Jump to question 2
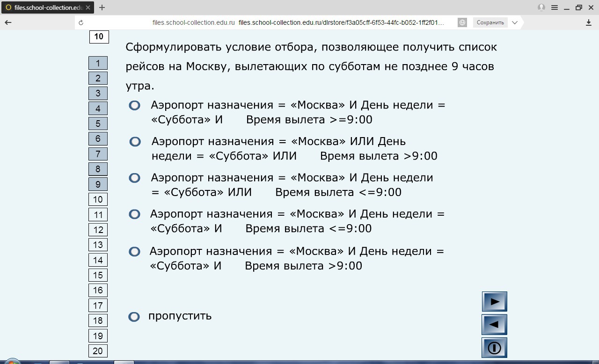Image resolution: width=599 pixels, height=364 pixels. pos(98,78)
